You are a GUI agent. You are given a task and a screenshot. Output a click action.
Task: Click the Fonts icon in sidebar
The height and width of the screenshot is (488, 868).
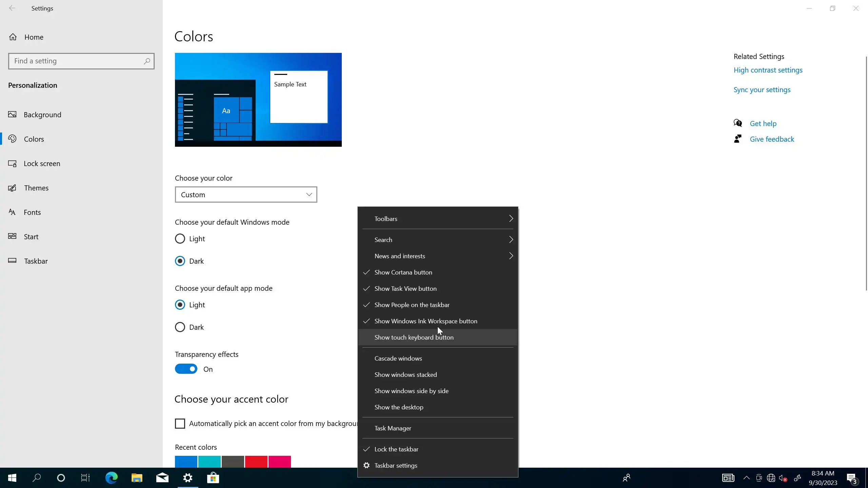click(12, 212)
